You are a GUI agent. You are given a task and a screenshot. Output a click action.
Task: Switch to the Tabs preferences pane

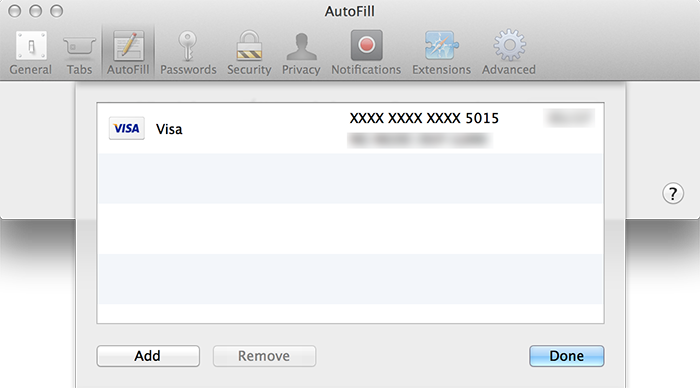pyautogui.click(x=79, y=53)
